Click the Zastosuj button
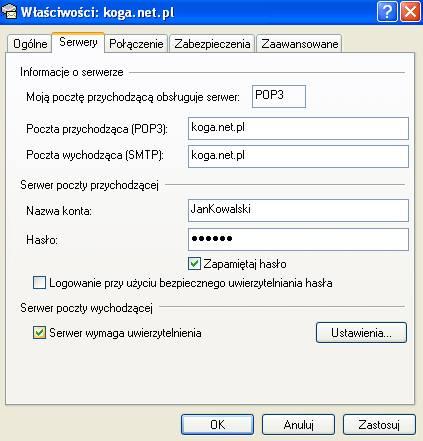Viewport: 423px width, 441px height. [379, 425]
